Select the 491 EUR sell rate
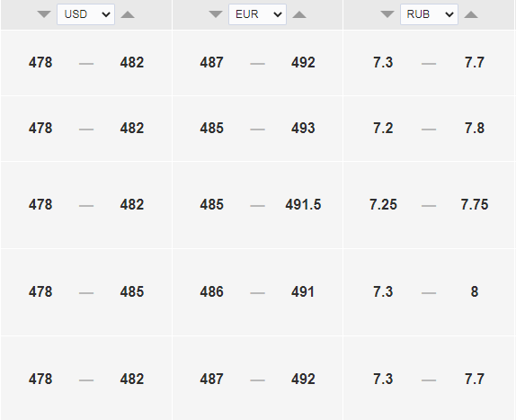The width and height of the screenshot is (516, 420). click(303, 292)
